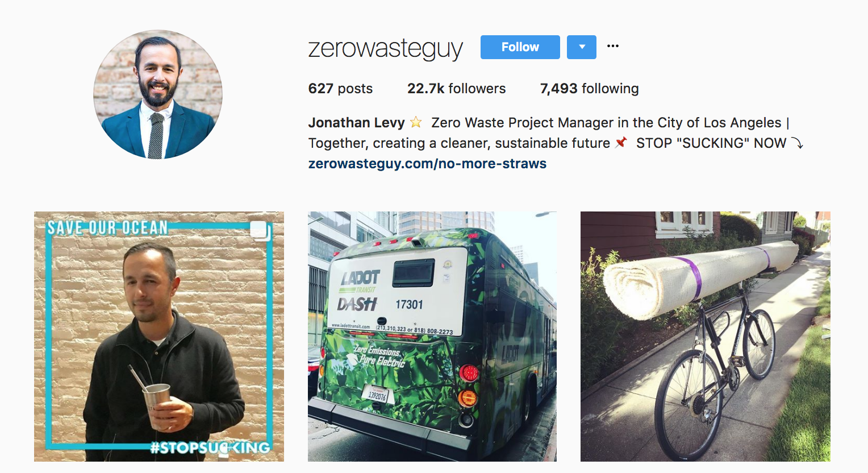The width and height of the screenshot is (868, 473).
Task: Click the STOP "SUCKING" NOW bio text
Action: click(711, 143)
